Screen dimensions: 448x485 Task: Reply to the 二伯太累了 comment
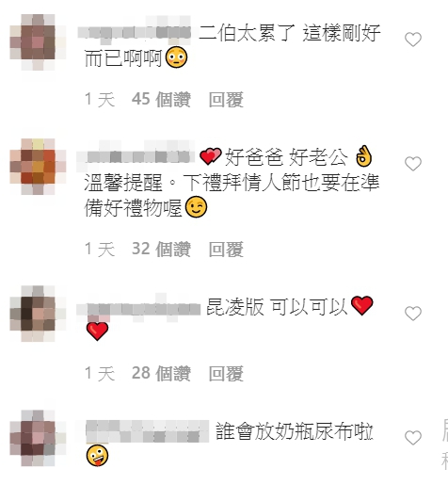[x=226, y=100]
